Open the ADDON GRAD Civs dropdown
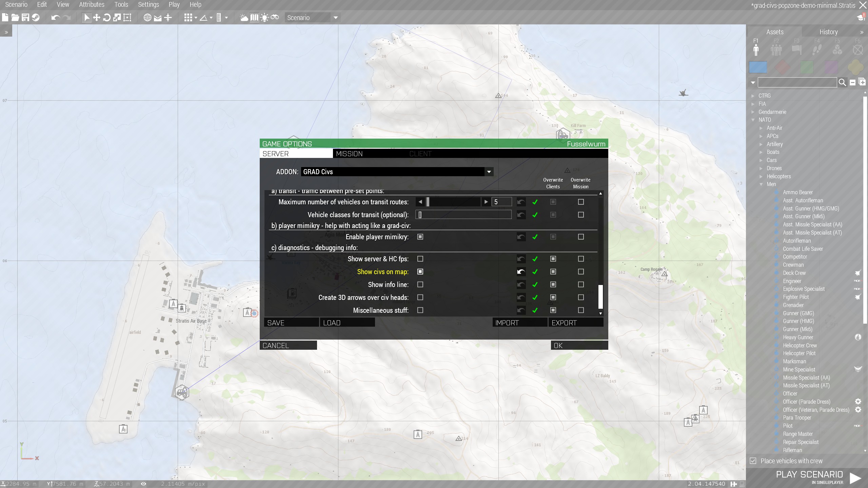Screen dimensions: 868x488 click(x=489, y=172)
